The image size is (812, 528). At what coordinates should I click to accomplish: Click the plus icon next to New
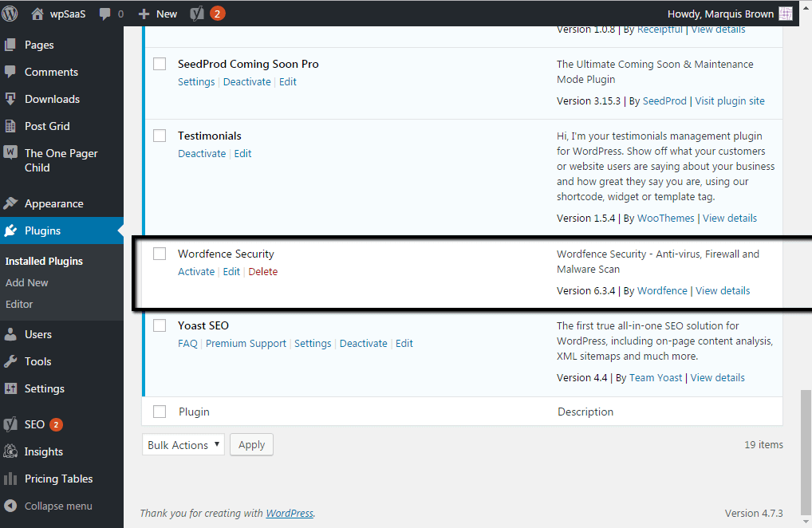click(144, 14)
